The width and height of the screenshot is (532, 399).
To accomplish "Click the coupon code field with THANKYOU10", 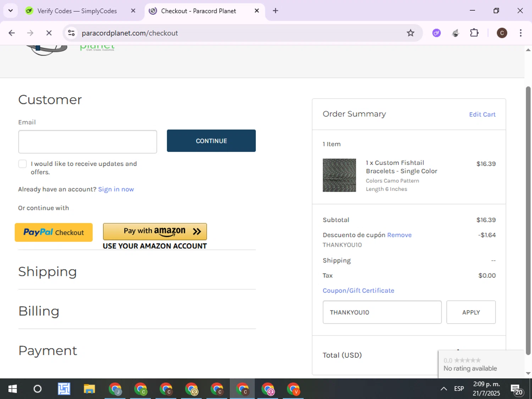I will pos(382,312).
